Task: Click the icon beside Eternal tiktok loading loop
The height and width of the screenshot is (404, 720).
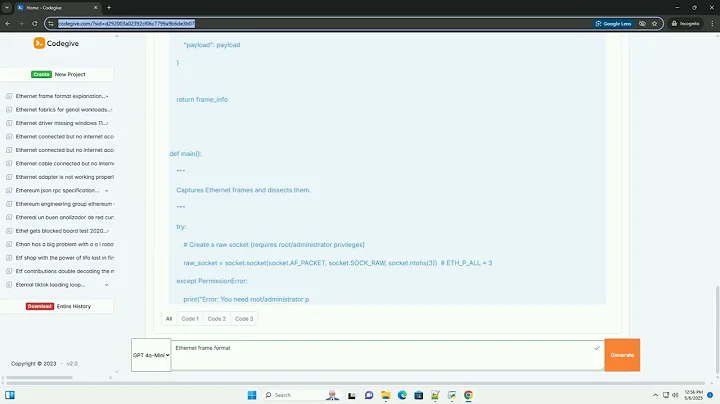Action: tap(9, 285)
